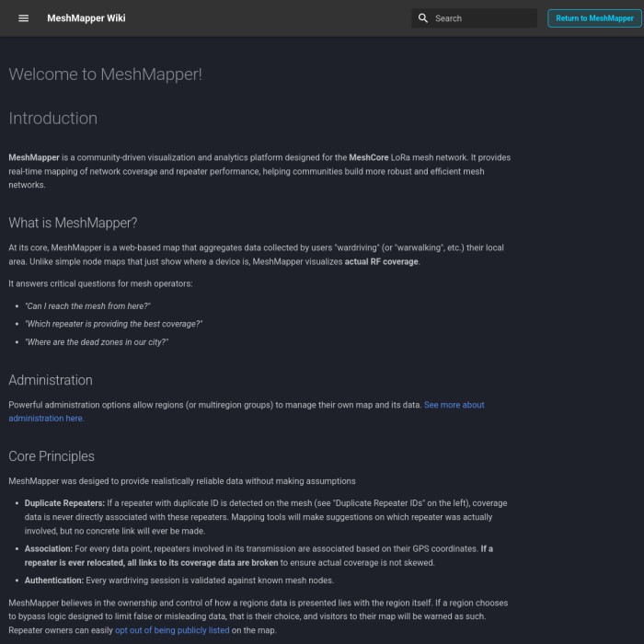
Task: Click the 'Duplicate Repeaters:' bold label
Action: 63,503
